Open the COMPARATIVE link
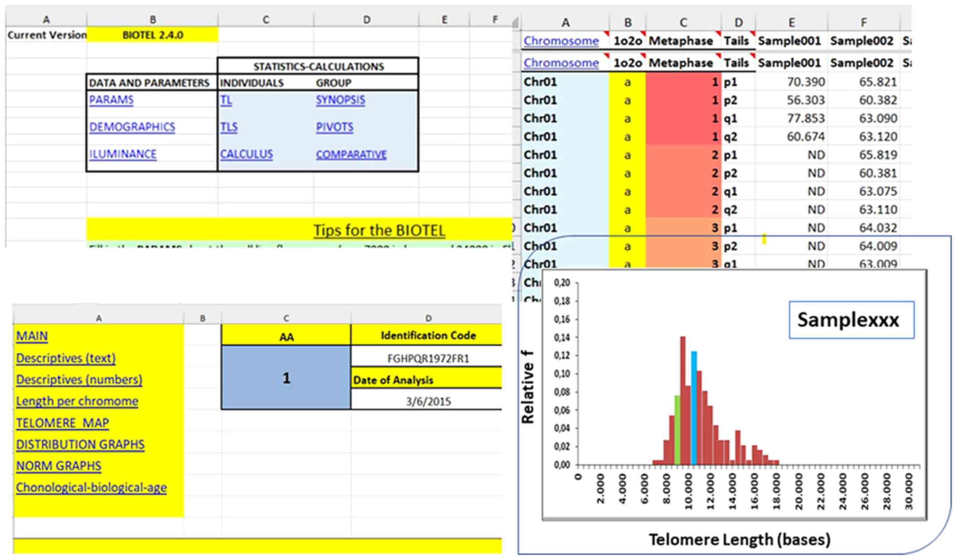The image size is (957, 560). (351, 154)
